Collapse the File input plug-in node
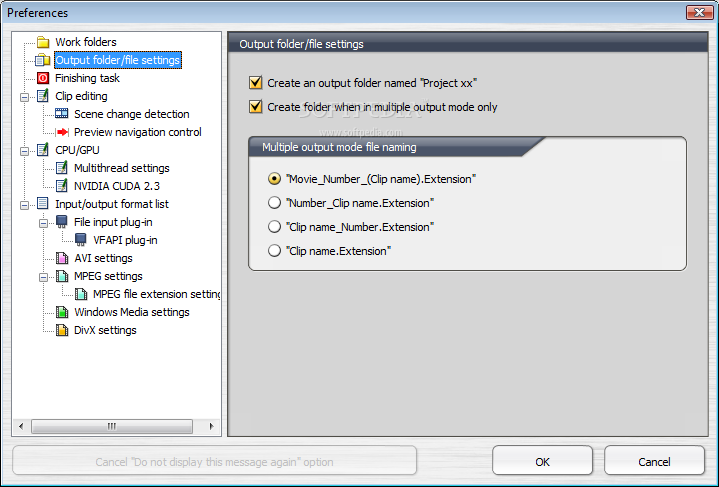719x487 pixels. pyautogui.click(x=43, y=223)
